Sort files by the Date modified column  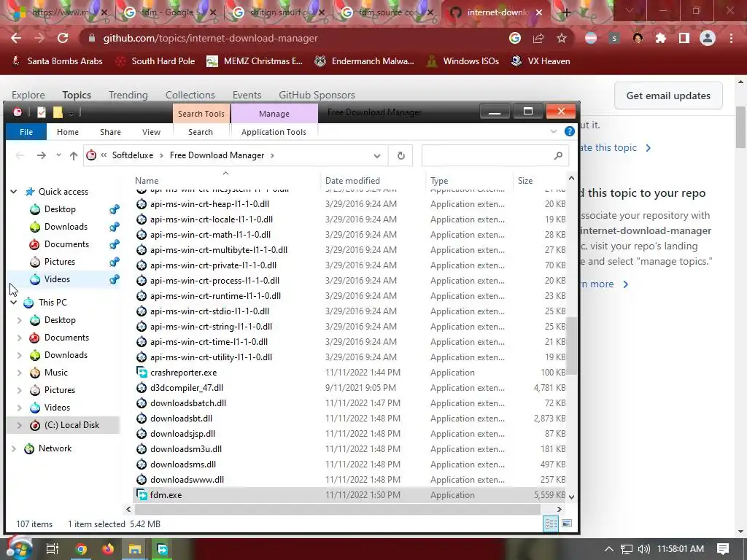coord(352,181)
